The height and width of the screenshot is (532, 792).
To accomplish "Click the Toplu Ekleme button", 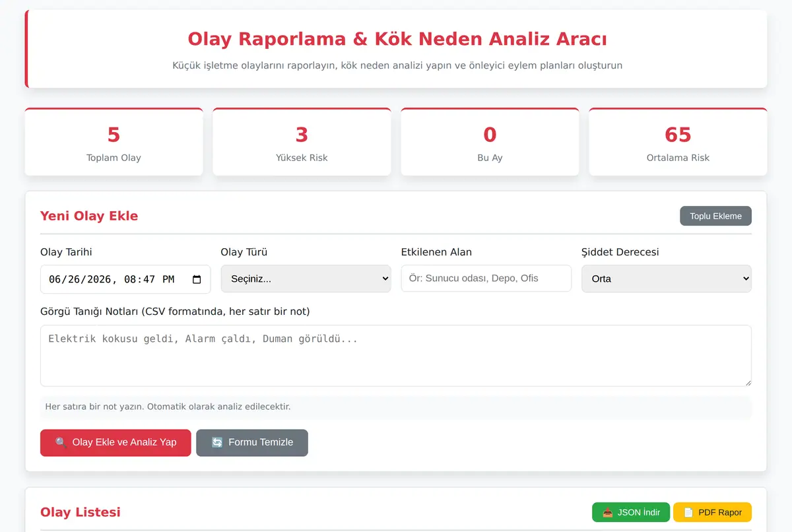I will (715, 216).
